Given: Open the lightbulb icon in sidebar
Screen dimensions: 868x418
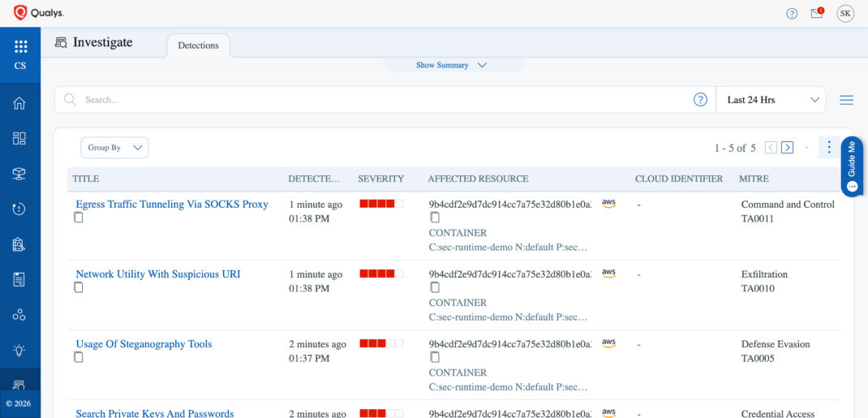Looking at the screenshot, I should tap(19, 351).
